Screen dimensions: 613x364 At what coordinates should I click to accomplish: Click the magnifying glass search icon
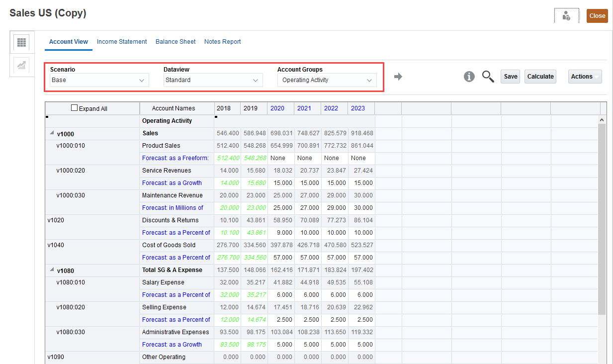pos(488,77)
